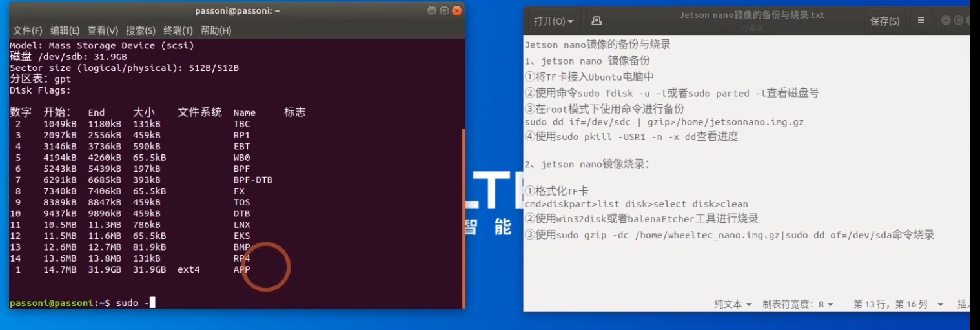Click the 'passoni@passoni' prompt text in the terminal
This screenshot has height=330, width=980.
pyautogui.click(x=52, y=303)
